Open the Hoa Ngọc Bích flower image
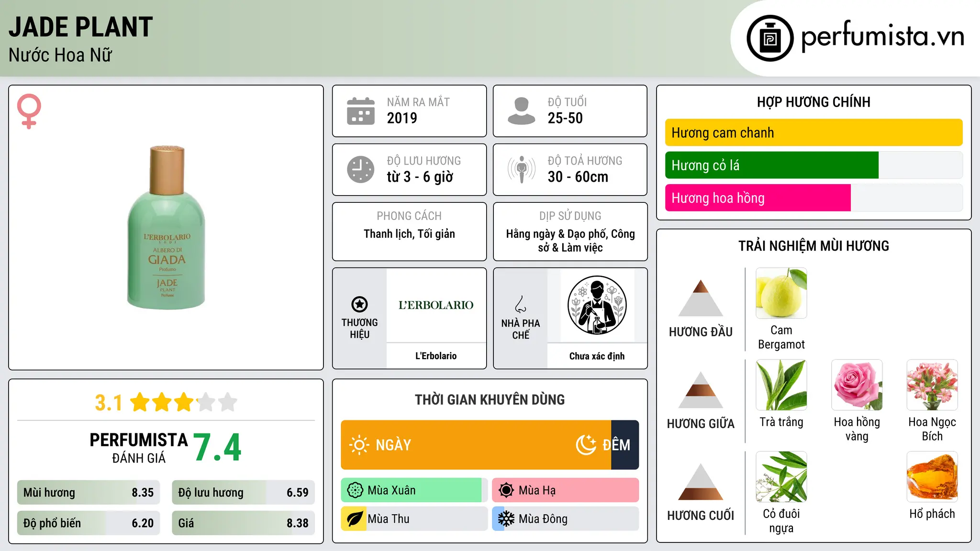The width and height of the screenshot is (980, 551). tap(932, 385)
